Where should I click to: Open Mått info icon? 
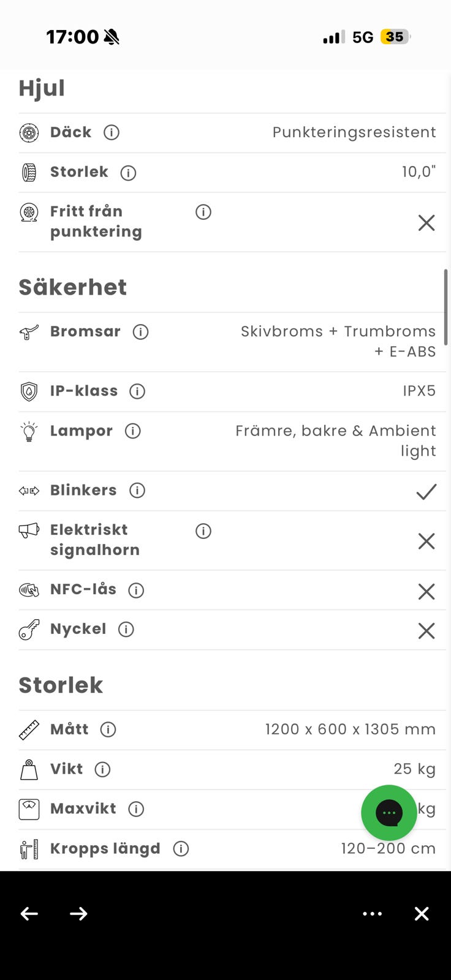coord(108,729)
